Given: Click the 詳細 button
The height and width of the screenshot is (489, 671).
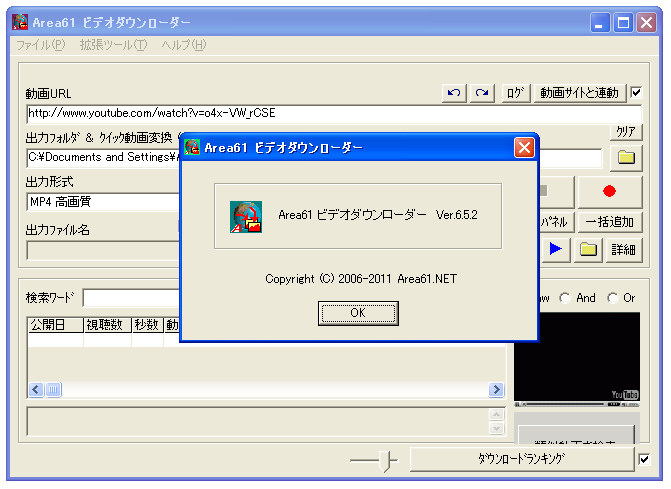Looking at the screenshot, I should (623, 249).
